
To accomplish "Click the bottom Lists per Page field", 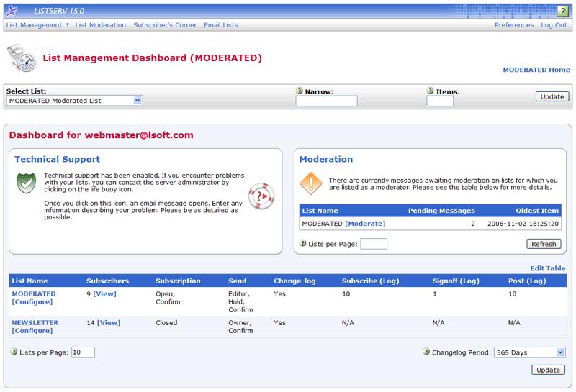I will pos(83,352).
